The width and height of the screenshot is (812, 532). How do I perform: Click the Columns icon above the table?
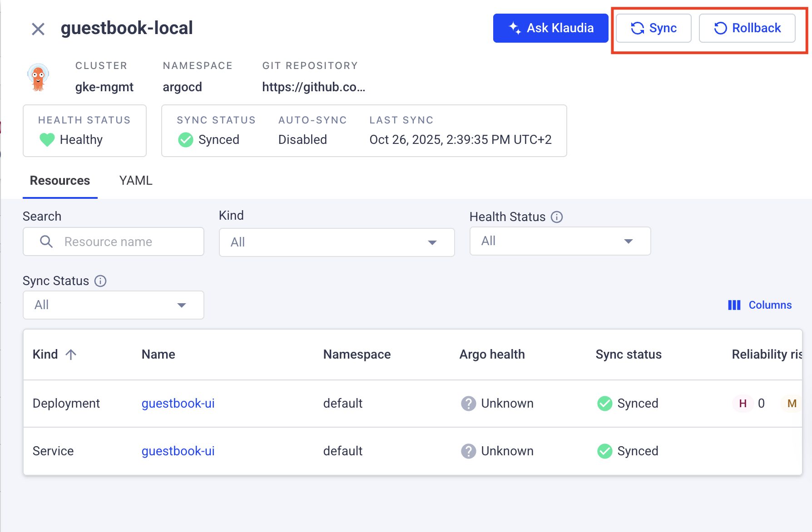click(734, 305)
